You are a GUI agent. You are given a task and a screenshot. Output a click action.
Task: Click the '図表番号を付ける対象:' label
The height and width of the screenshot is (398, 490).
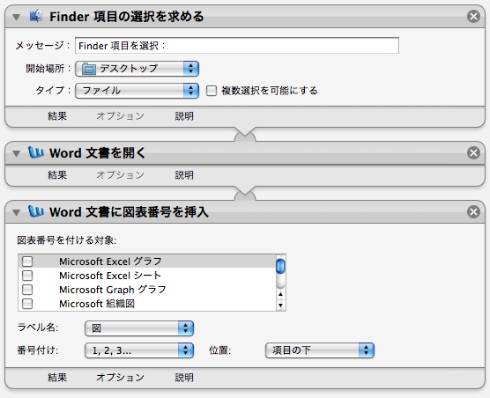[67, 240]
